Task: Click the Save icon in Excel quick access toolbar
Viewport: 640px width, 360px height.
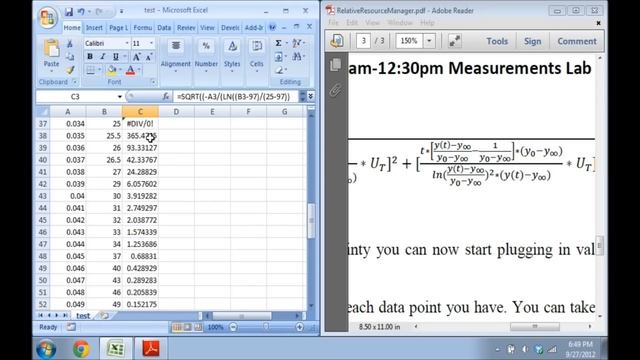Action: pyautogui.click(x=68, y=12)
